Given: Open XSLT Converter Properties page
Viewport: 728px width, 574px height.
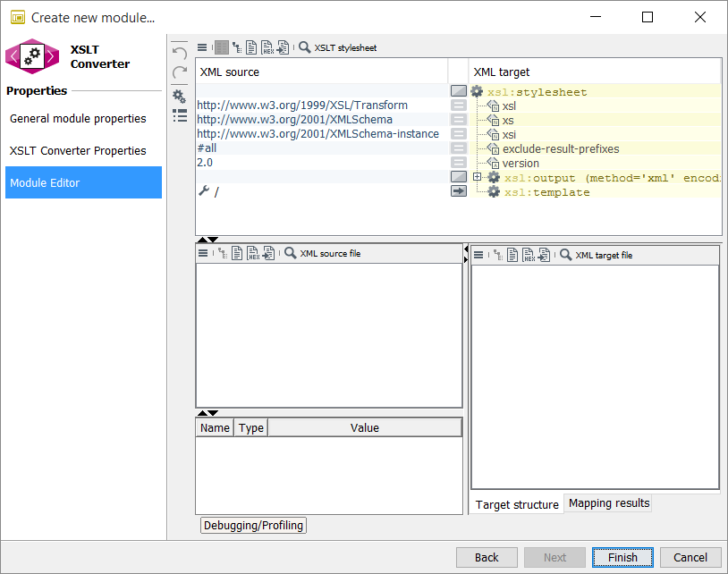Looking at the screenshot, I should (x=77, y=150).
